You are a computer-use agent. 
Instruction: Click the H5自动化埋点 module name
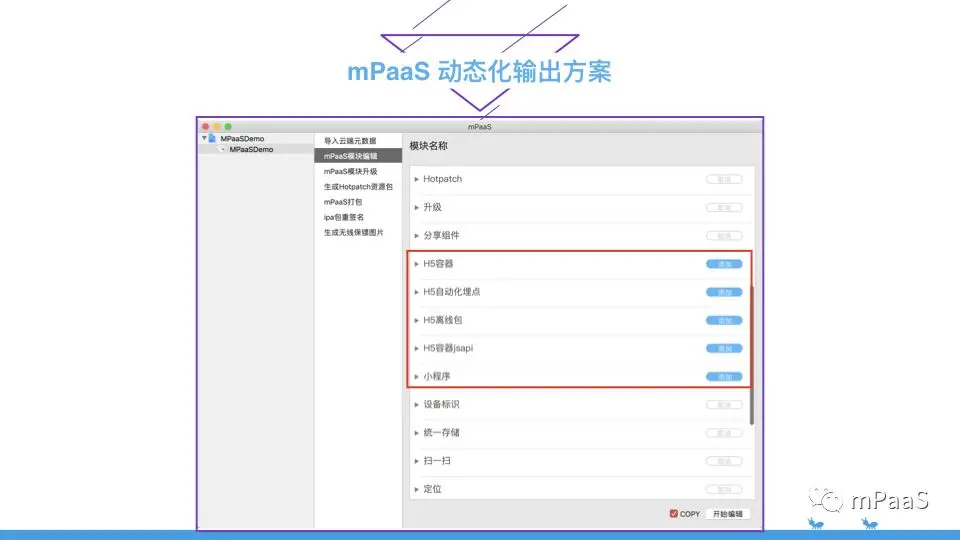tap(452, 291)
